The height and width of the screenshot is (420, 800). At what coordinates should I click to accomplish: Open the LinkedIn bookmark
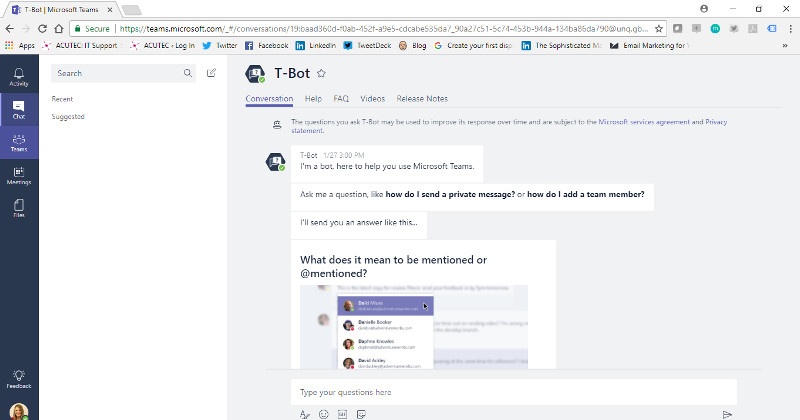[316, 45]
